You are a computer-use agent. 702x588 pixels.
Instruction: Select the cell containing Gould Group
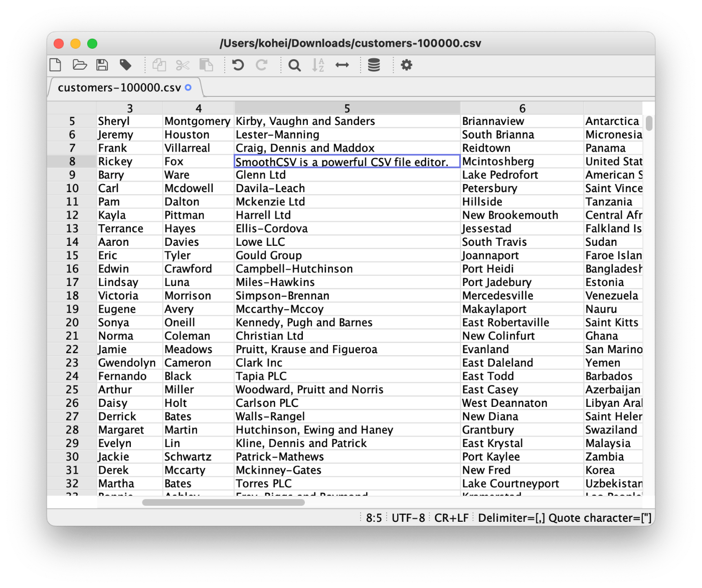[269, 255]
